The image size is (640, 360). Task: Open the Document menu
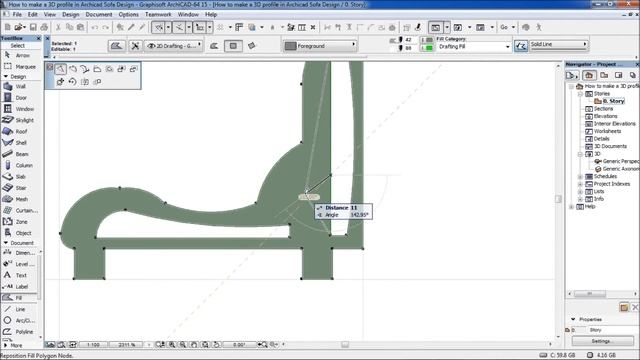(99, 14)
